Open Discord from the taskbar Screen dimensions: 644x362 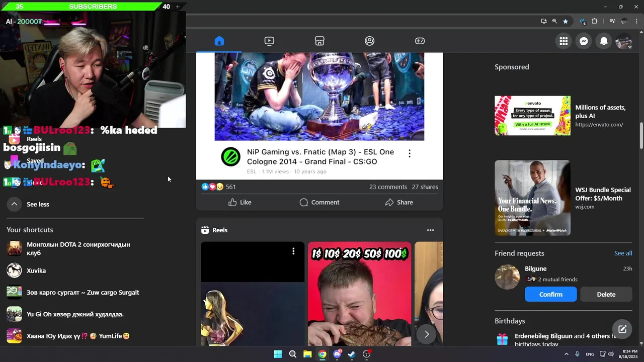click(337, 354)
